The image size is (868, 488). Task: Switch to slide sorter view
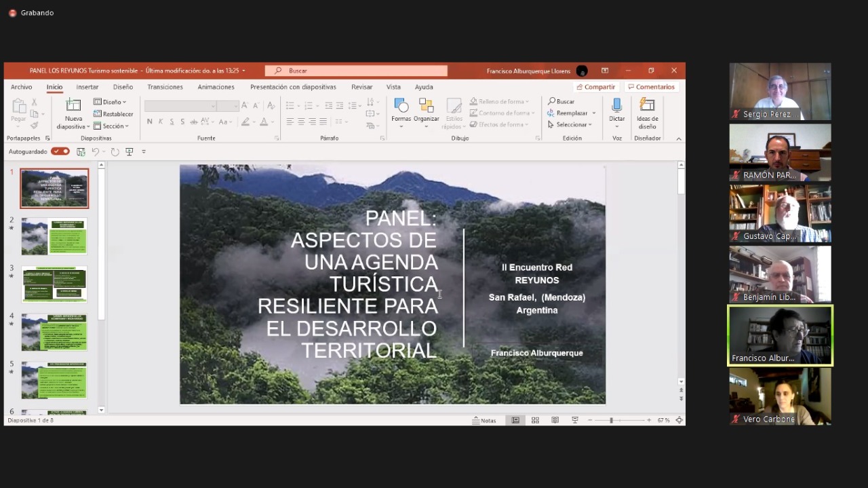tap(535, 420)
